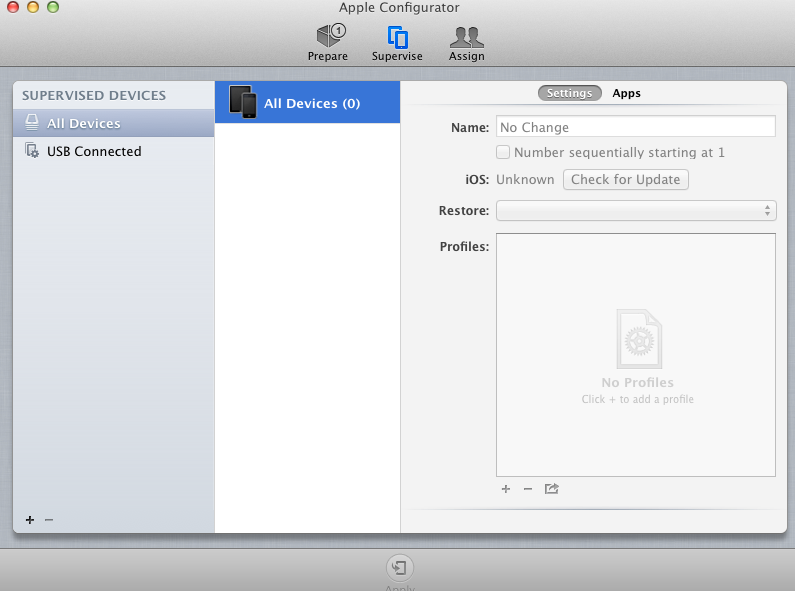Minimize the Apple Configurator window
Image resolution: width=795 pixels, height=591 pixels.
pos(33,7)
